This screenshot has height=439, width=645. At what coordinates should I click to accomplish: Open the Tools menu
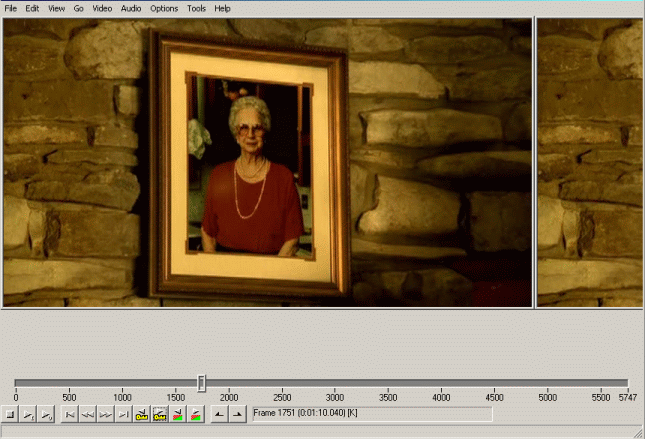pos(196,8)
